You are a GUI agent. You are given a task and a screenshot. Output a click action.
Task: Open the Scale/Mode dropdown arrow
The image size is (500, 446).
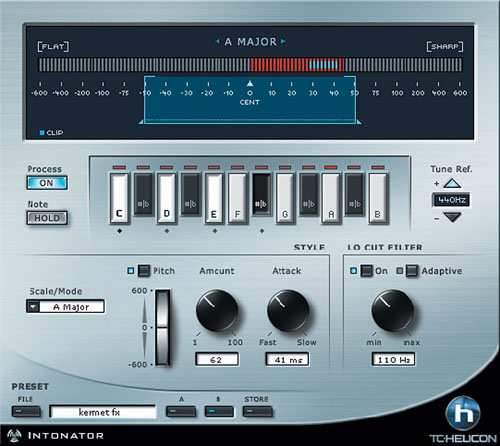coord(33,306)
